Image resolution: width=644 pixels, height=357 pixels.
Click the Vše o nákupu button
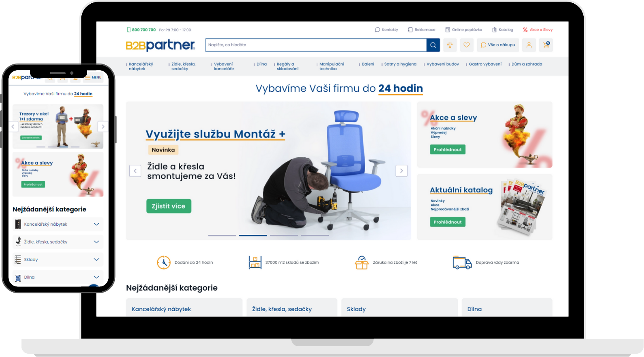pos(498,45)
